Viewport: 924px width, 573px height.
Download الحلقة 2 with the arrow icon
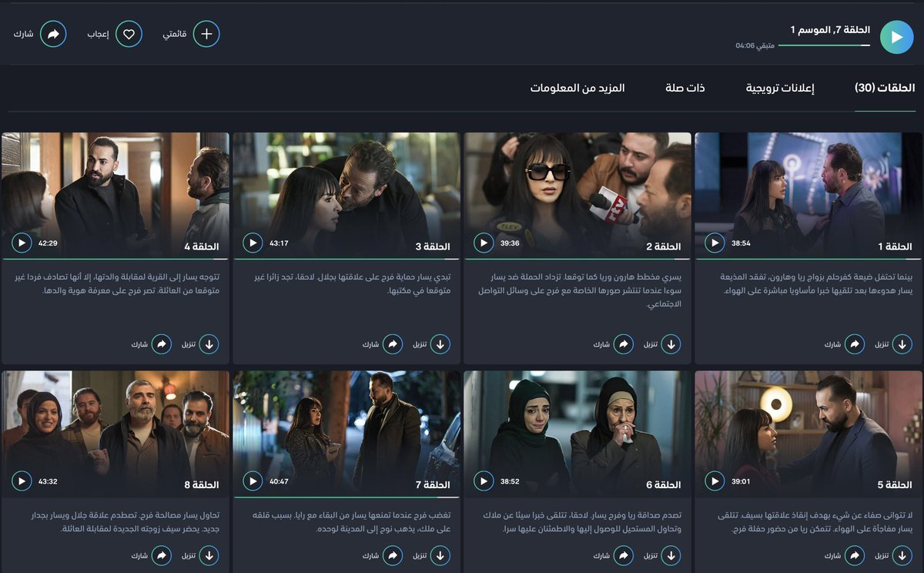coord(671,344)
